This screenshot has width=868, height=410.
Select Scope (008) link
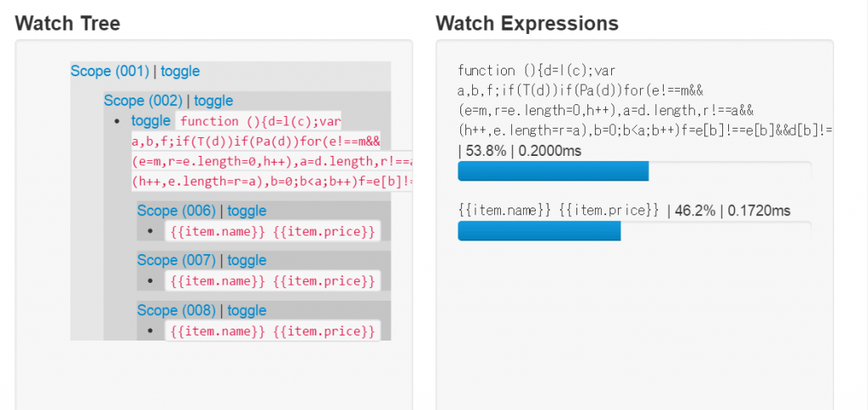coord(176,310)
